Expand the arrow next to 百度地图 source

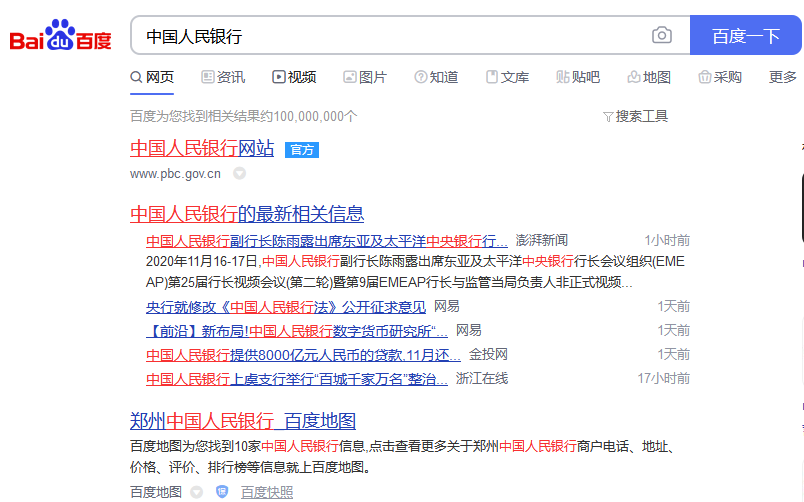coord(197,491)
